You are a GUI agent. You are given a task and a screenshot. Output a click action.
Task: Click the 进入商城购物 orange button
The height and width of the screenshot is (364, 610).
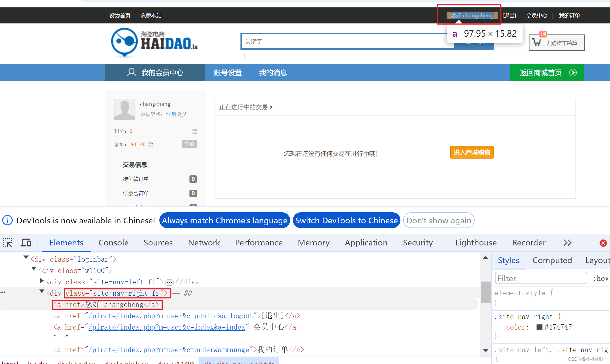pos(472,152)
